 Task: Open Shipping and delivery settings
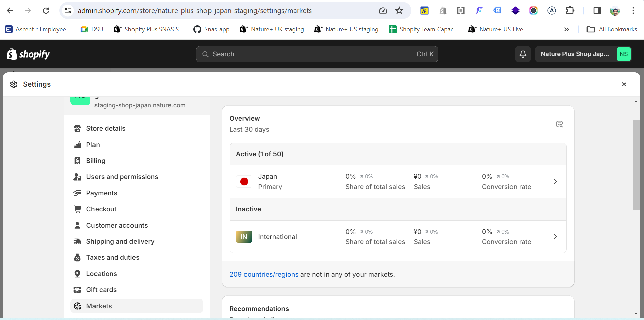click(137, 241)
